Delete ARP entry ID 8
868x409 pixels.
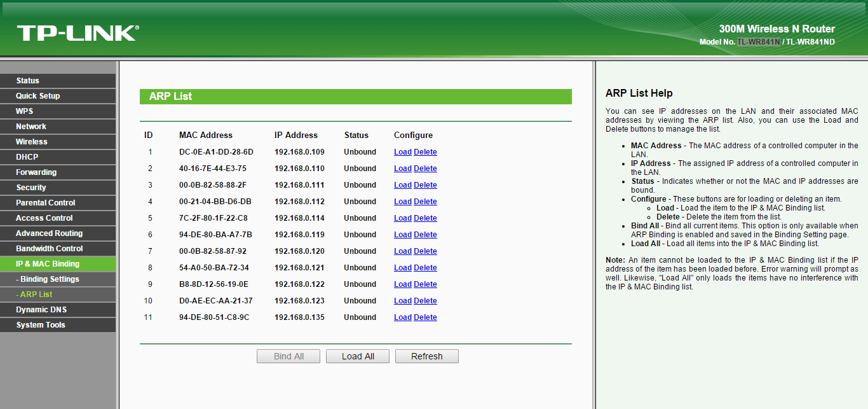click(425, 268)
